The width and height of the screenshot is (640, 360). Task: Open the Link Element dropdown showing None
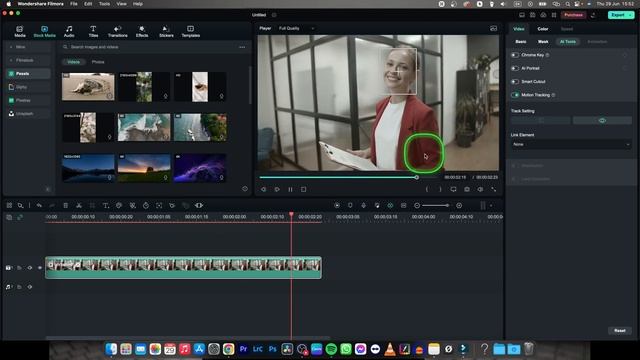pyautogui.click(x=571, y=144)
